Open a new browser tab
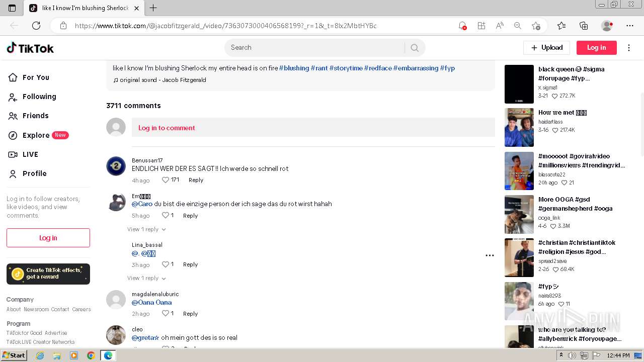This screenshot has height=362, width=644. click(153, 8)
